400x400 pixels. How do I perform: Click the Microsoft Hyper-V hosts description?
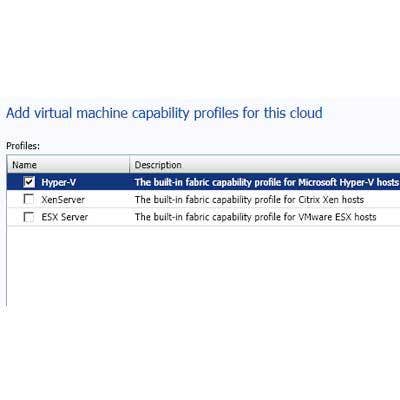tap(267, 182)
